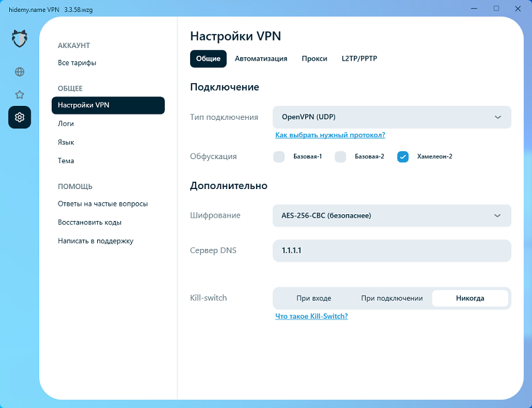532x408 pixels.
Task: Enable the Базовая-1 obfuscation checkbox
Action: (279, 156)
